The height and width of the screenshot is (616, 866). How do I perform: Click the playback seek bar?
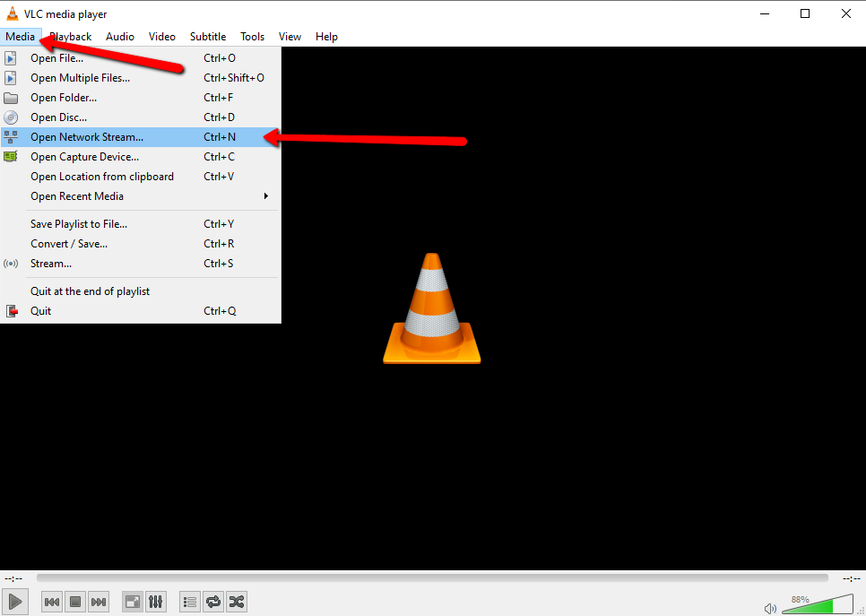click(432, 577)
